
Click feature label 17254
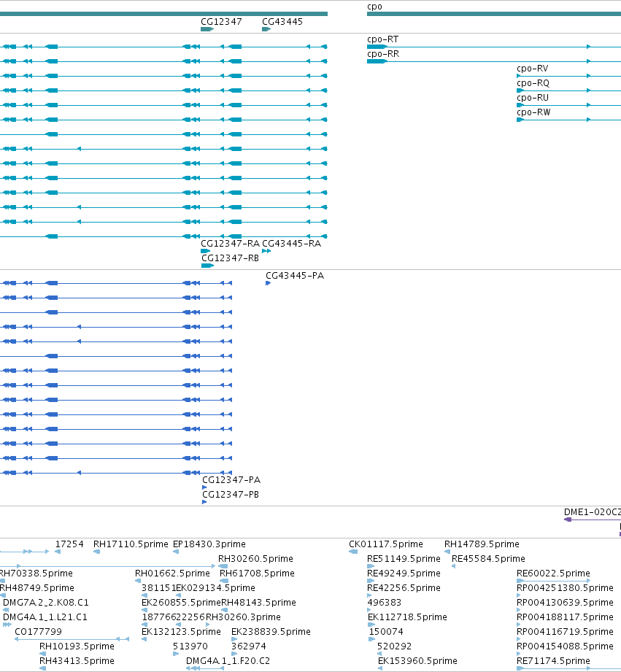(69, 544)
